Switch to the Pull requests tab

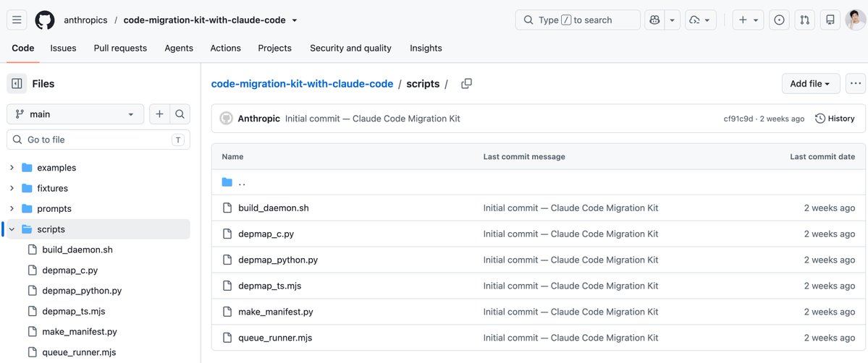pos(120,48)
